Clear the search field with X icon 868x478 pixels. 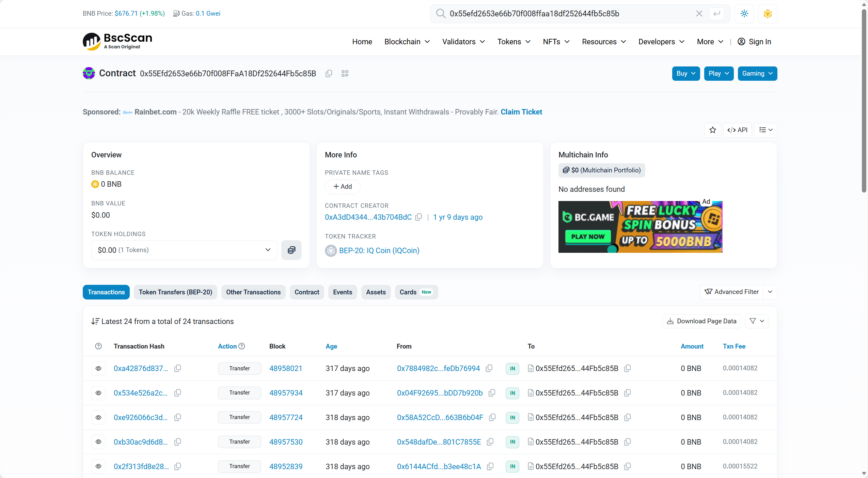(x=699, y=14)
